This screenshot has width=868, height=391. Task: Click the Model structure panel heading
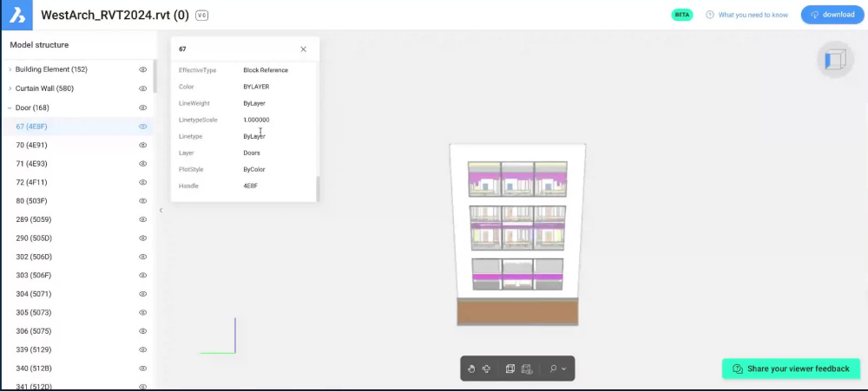click(39, 45)
